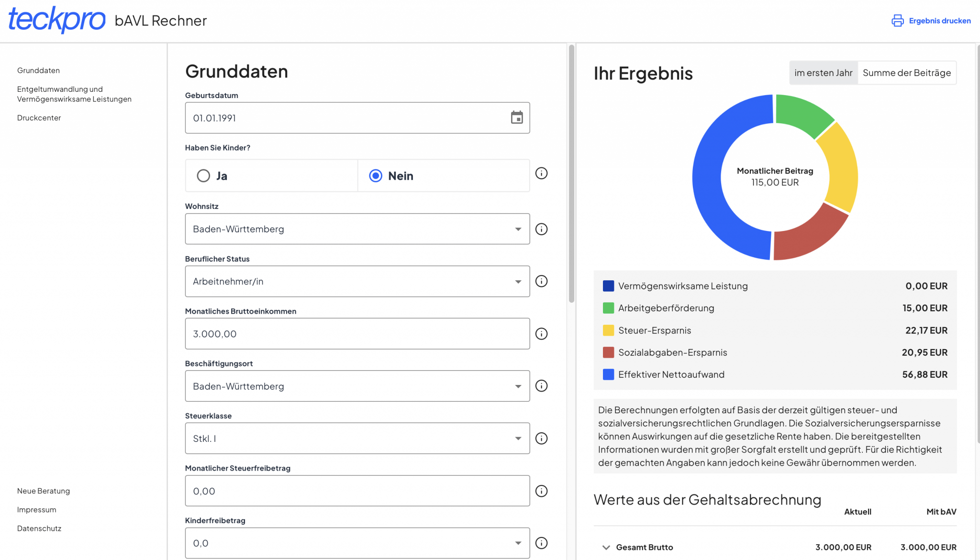Select the Nein radio button
The height and width of the screenshot is (560, 980).
[376, 176]
